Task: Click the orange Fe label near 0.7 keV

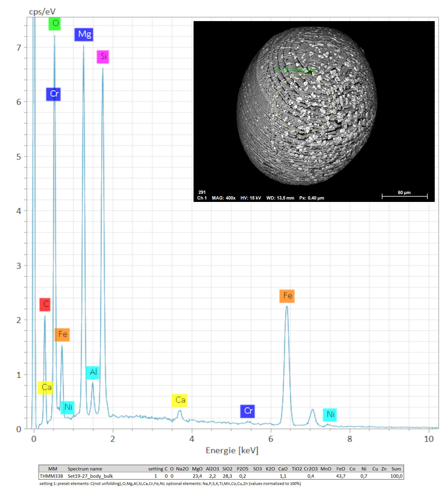Action: point(62,335)
